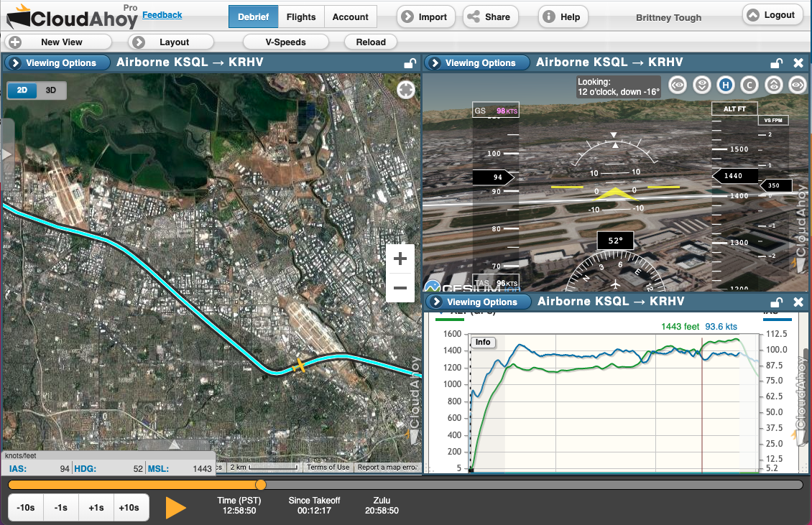Step forward 1 second
The image size is (812, 525).
[x=96, y=507]
